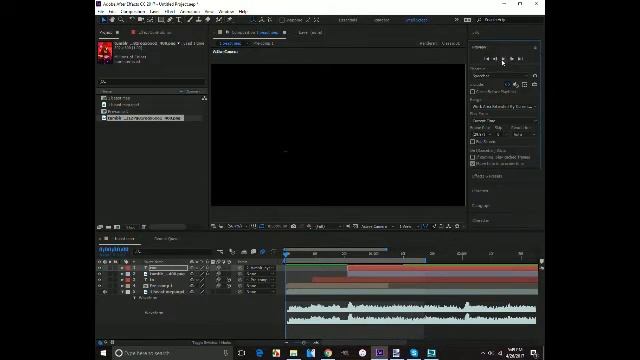Enable motion blur for timeline layers
The image size is (640, 360).
click(263, 252)
